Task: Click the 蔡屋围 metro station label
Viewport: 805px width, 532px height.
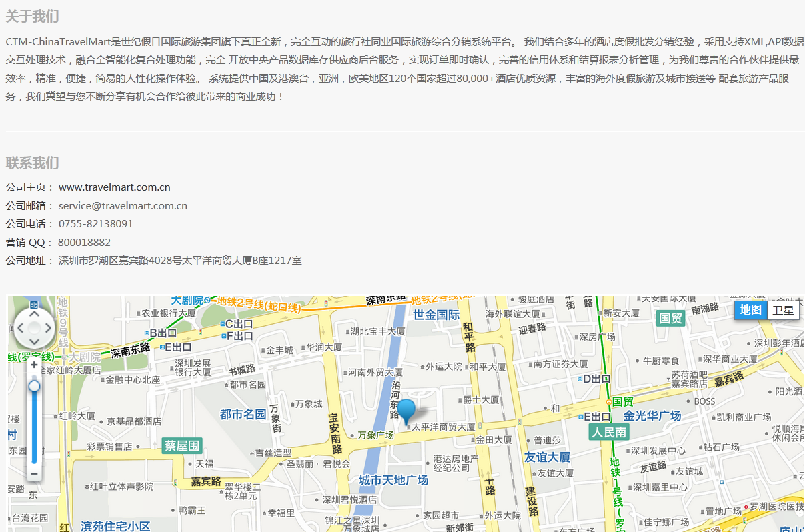Action: 182,446
